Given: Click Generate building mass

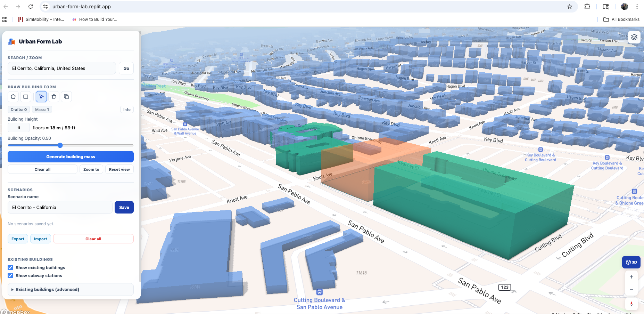Looking at the screenshot, I should coord(71,156).
